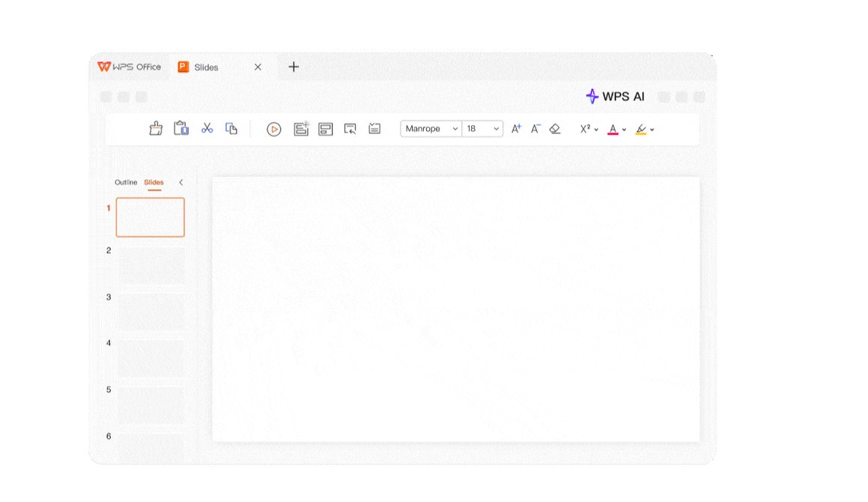
Task: Click the clear formatting eraser icon
Action: coord(555,129)
